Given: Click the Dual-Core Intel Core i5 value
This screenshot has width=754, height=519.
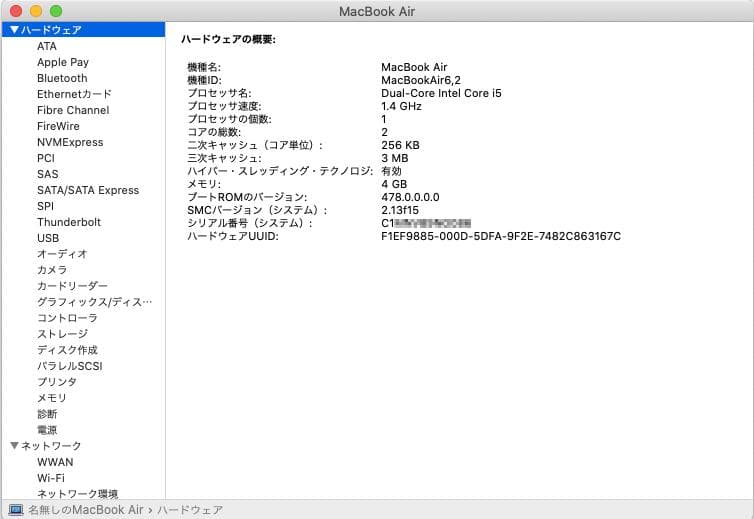Looking at the screenshot, I should pos(441,93).
